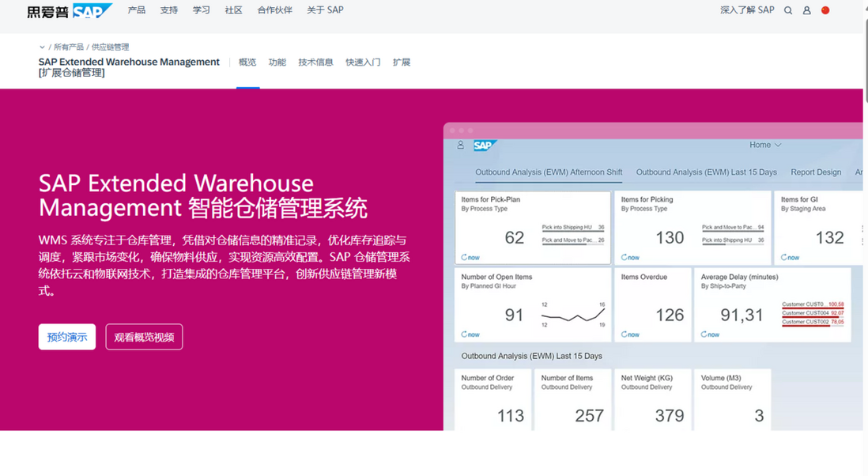Screen dimensions: 868x476
Task: Select the 扩展 tab
Action: (402, 62)
